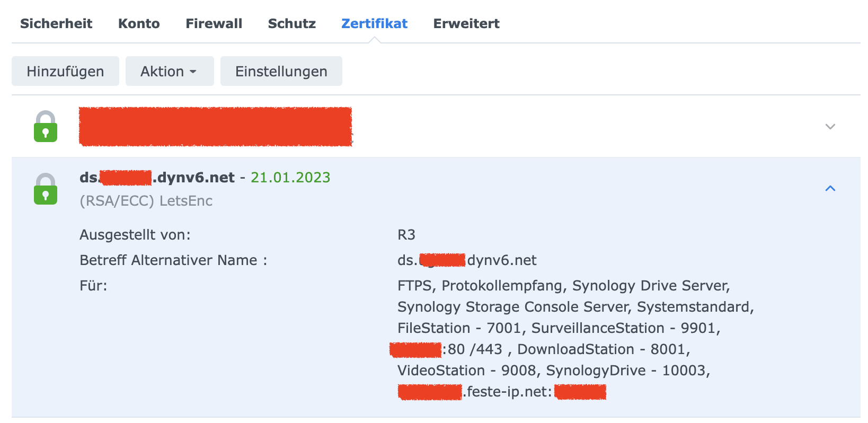Select the dynv6.net certificate title

click(157, 178)
